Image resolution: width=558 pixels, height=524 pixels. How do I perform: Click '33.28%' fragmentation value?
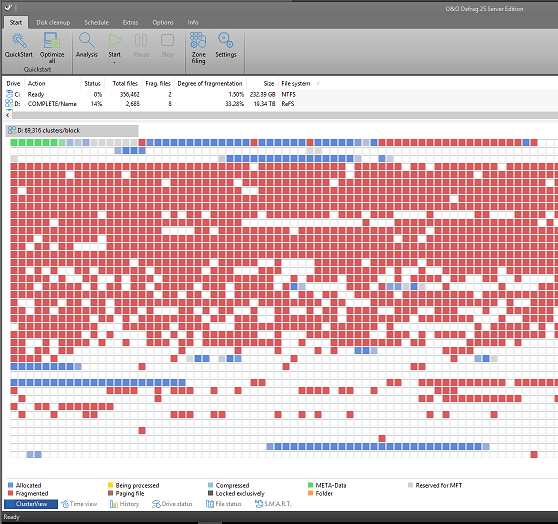(x=235, y=104)
